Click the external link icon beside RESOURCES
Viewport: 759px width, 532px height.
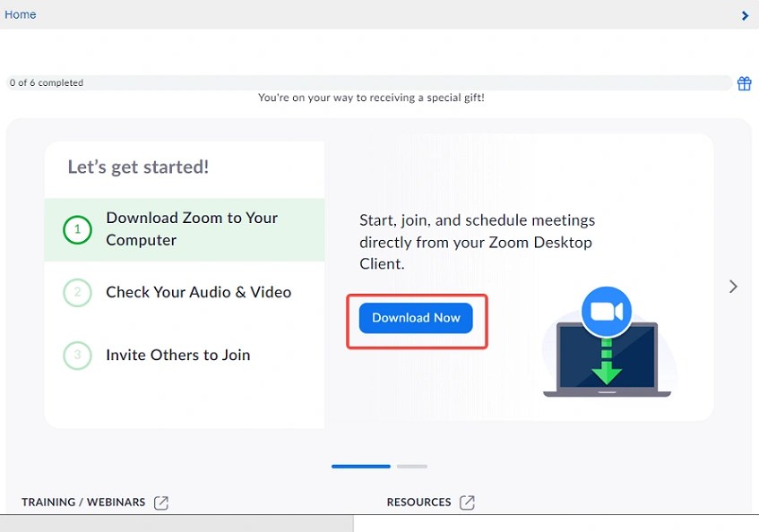coord(467,502)
